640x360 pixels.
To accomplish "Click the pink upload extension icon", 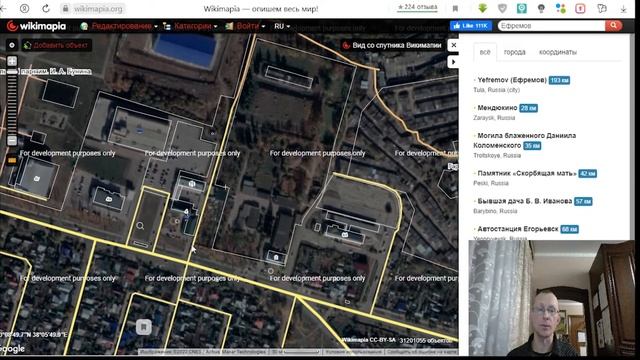I will pyautogui.click(x=580, y=8).
